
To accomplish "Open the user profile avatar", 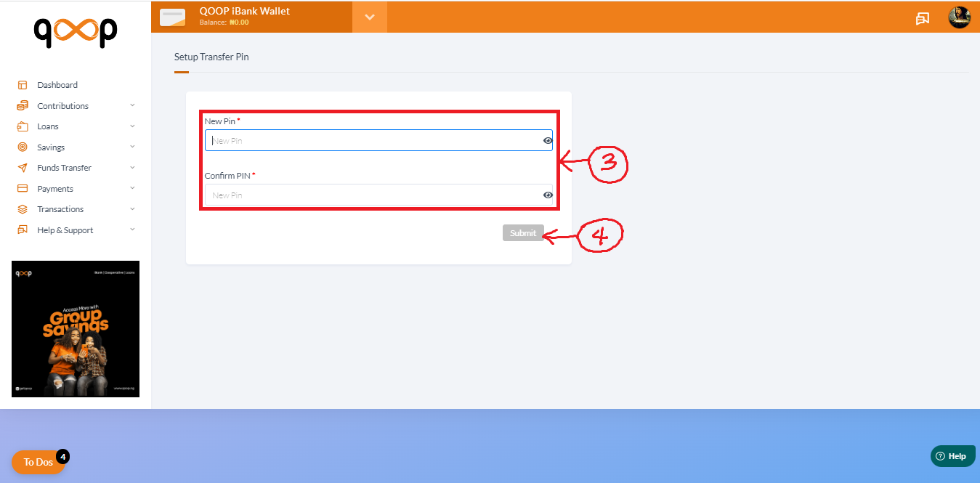I will pos(959,17).
